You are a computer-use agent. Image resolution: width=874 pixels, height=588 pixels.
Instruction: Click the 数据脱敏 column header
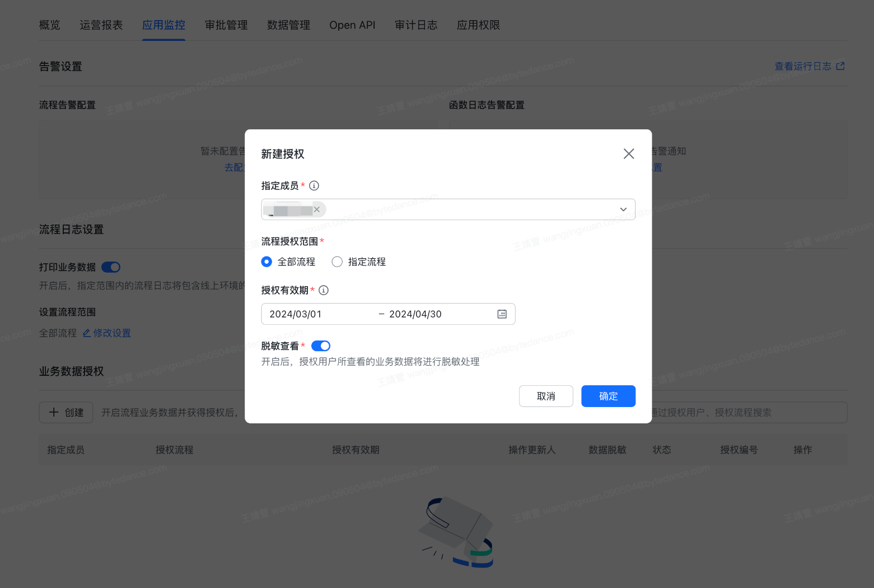tap(607, 450)
